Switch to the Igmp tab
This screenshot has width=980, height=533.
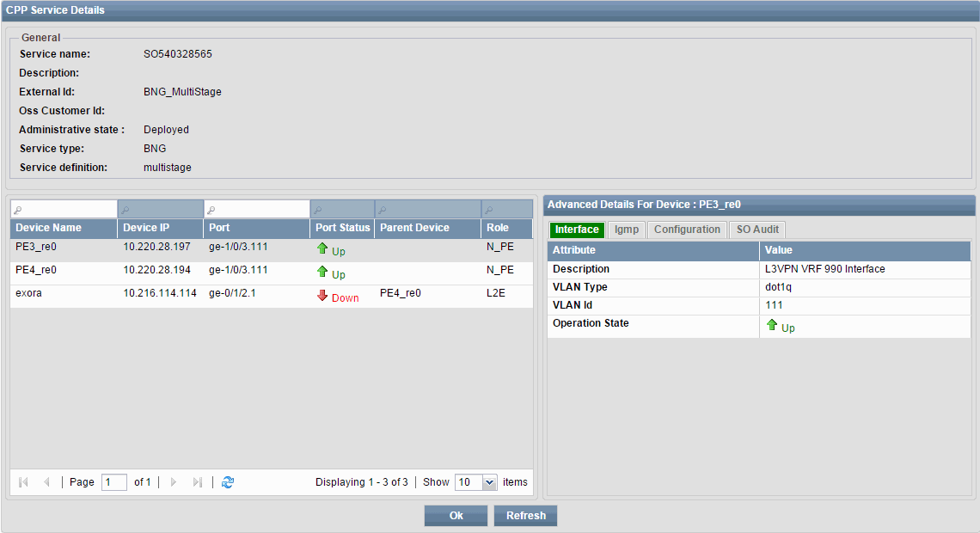pyautogui.click(x=626, y=230)
